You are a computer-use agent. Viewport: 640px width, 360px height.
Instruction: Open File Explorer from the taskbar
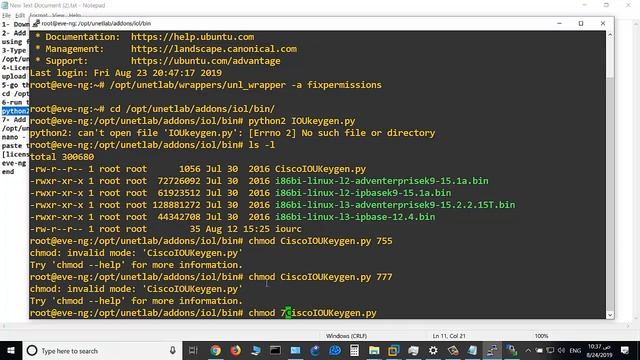coord(374,351)
